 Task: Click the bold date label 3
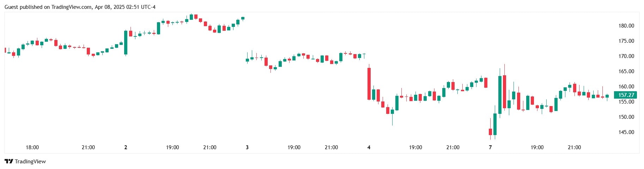(x=247, y=147)
